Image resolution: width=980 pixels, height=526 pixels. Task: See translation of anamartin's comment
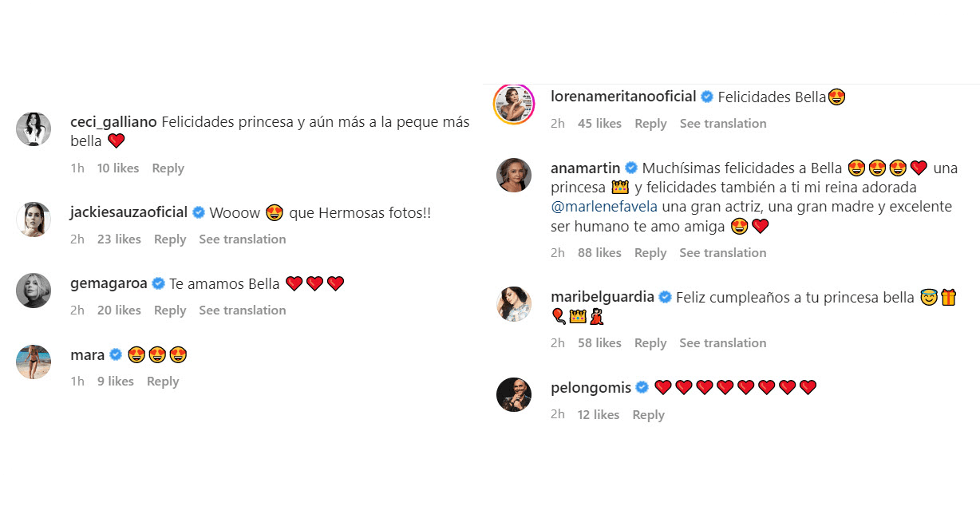click(x=722, y=252)
